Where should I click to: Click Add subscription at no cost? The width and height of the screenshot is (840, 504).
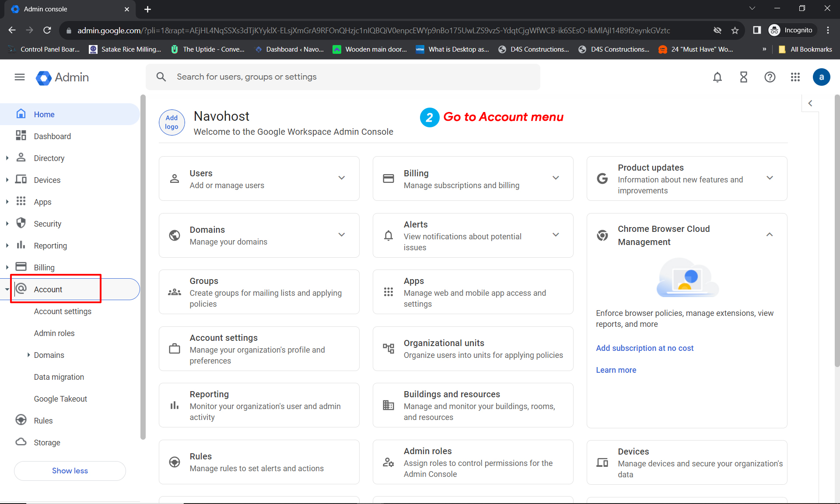tap(644, 348)
